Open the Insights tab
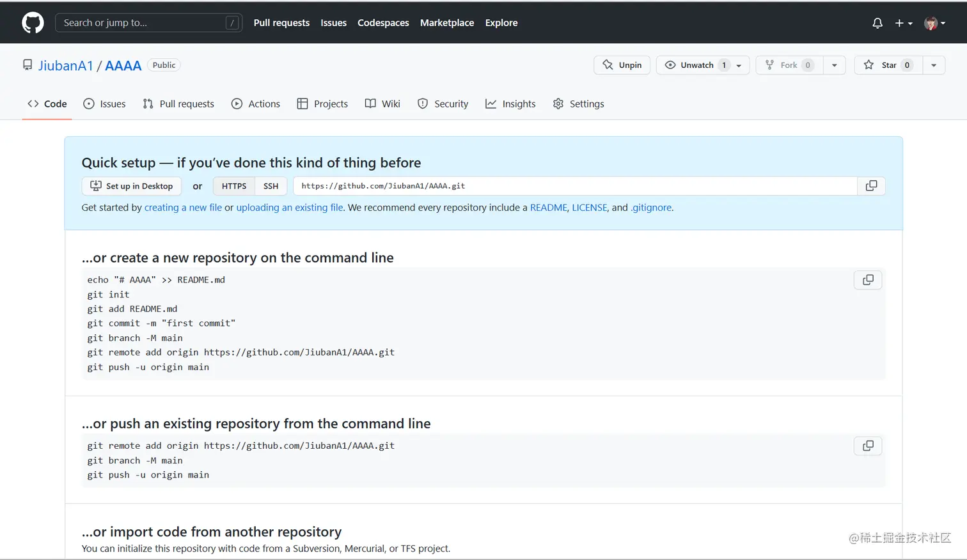The height and width of the screenshot is (560, 967). coord(510,104)
